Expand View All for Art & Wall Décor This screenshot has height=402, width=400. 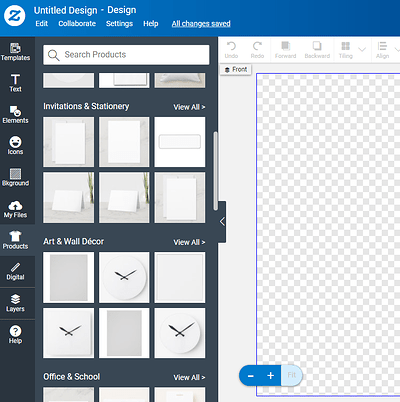(189, 242)
